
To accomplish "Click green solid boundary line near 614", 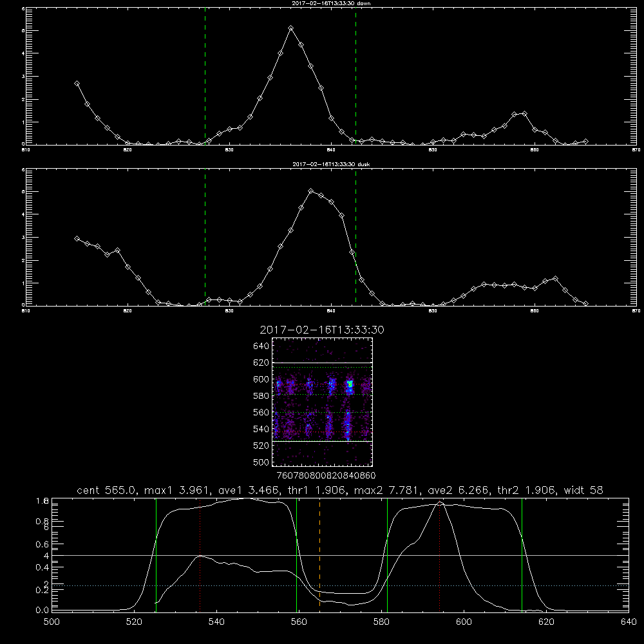I will click(522, 554).
